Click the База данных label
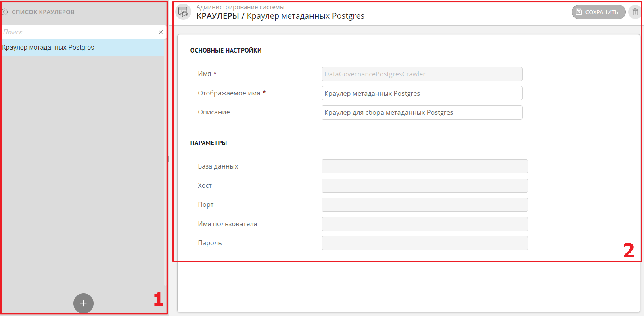Image resolution: width=644 pixels, height=316 pixels. [218, 166]
